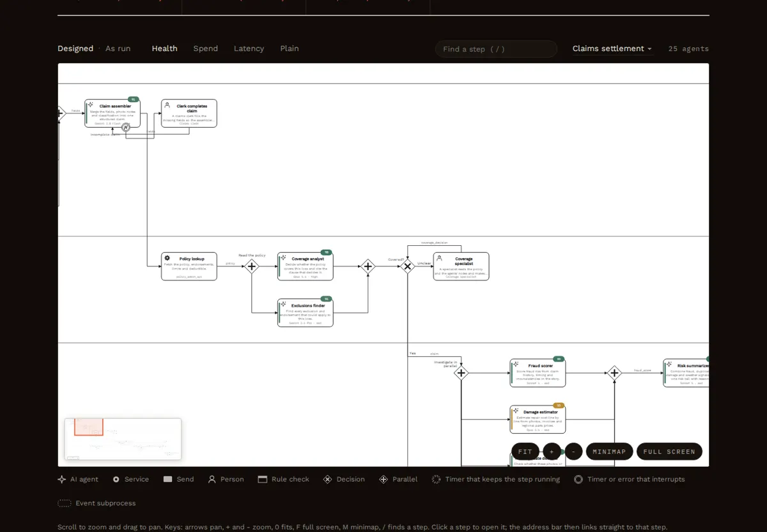Viewport: 767px width, 532px height.
Task: Open the Claim assembler step card
Action: [x=112, y=113]
